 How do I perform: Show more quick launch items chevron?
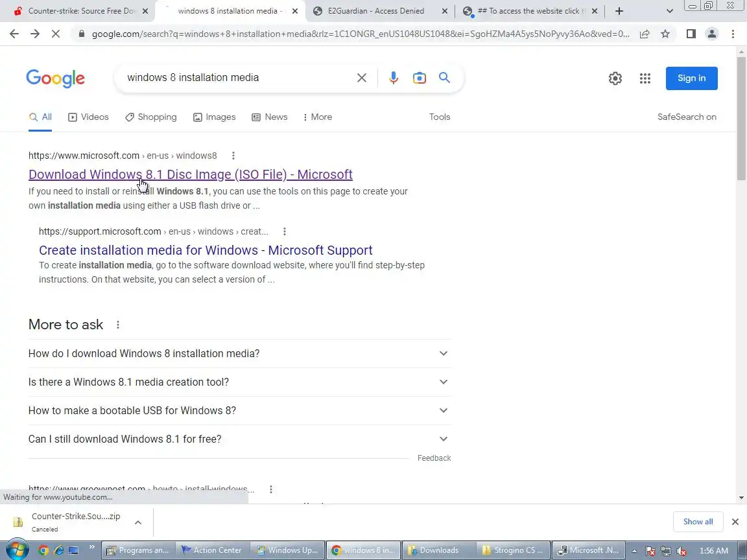[x=92, y=547]
